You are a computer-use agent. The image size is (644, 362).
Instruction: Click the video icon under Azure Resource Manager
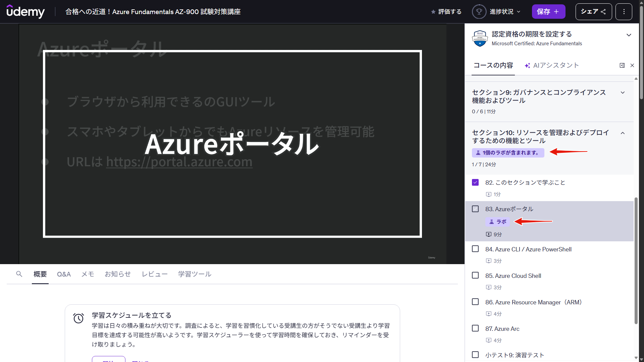coord(489,314)
